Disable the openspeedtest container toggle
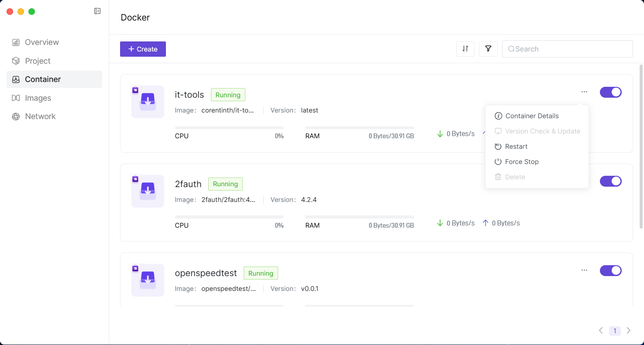644x345 pixels. click(x=610, y=270)
